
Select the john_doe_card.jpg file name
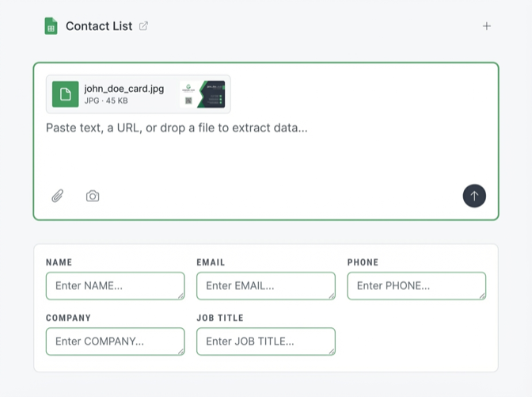[x=124, y=89]
